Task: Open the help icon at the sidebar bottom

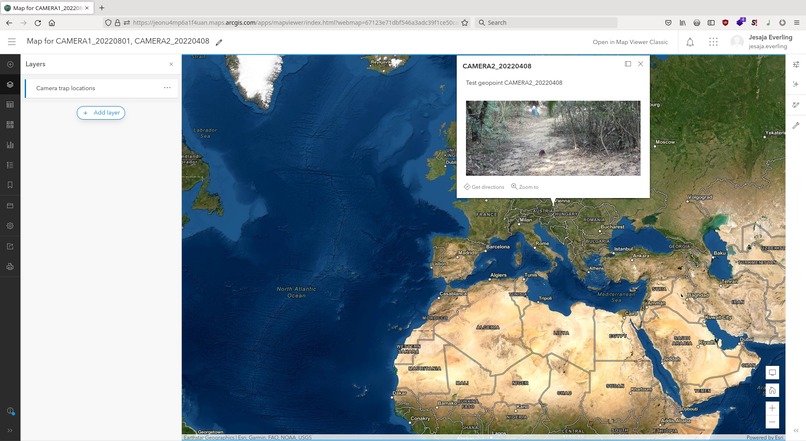Action: (10, 411)
